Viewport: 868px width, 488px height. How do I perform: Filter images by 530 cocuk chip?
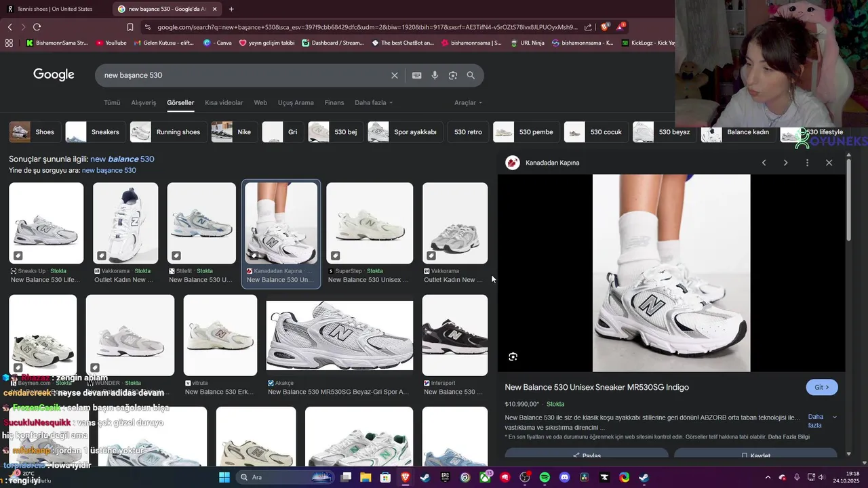[595, 132]
